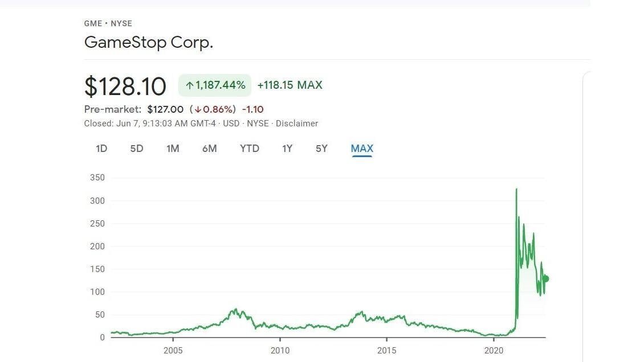This screenshot has width=644, height=362.
Task: Select the currently active MAX tab
Action: [362, 148]
